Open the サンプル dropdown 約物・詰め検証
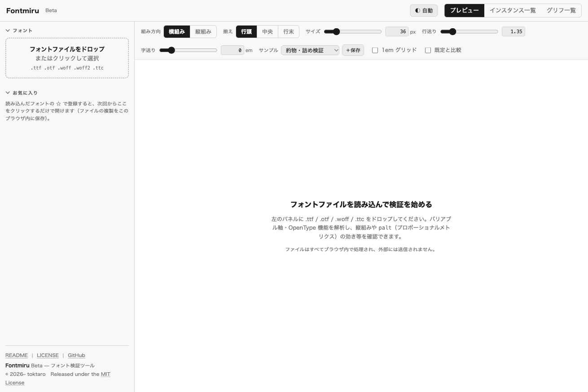The height and width of the screenshot is (392, 588). click(x=310, y=50)
